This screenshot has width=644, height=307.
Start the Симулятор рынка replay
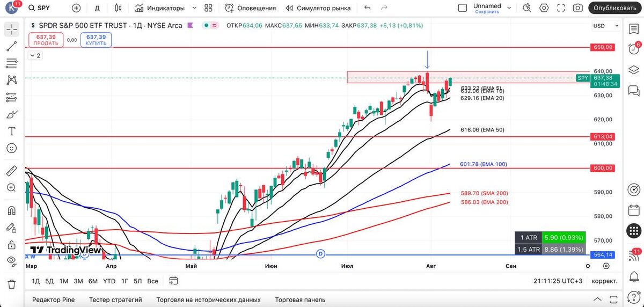[x=318, y=8]
